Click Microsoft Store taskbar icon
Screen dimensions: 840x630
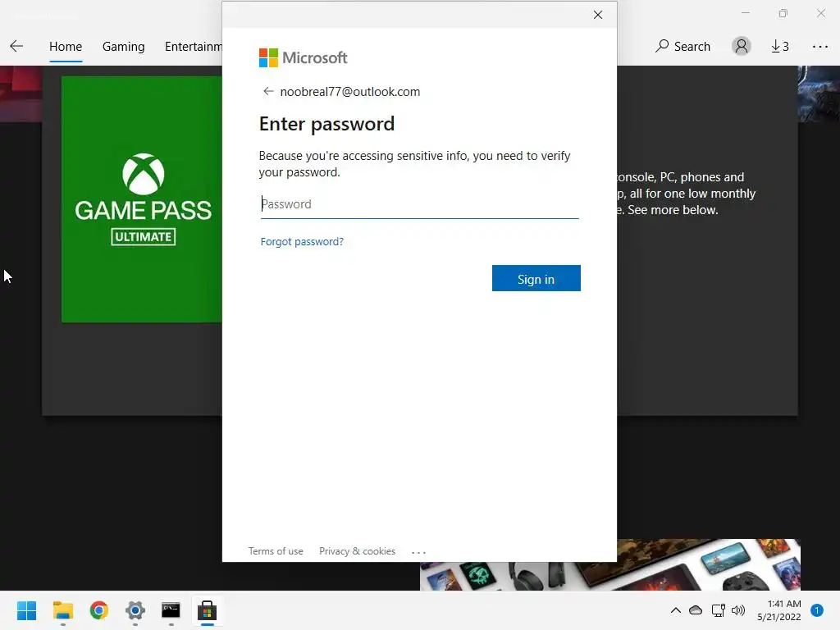coord(207,610)
